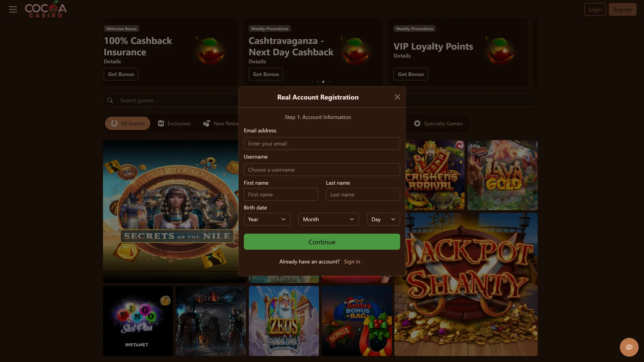Click the All Games horseshoe icon

click(114, 123)
